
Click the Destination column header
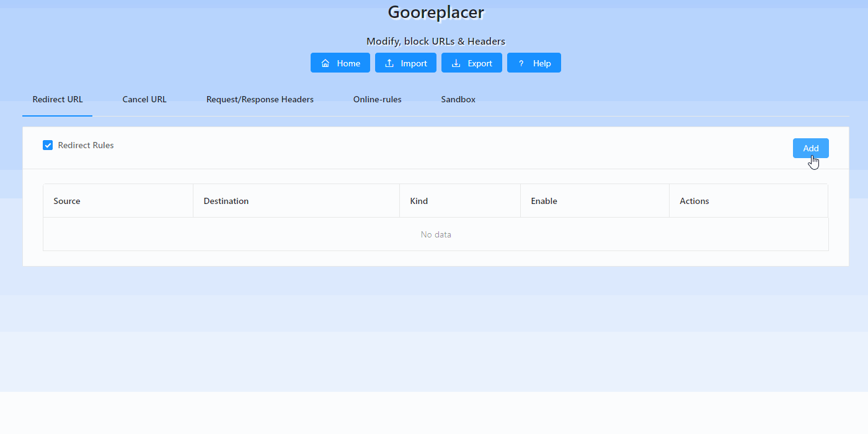(226, 201)
